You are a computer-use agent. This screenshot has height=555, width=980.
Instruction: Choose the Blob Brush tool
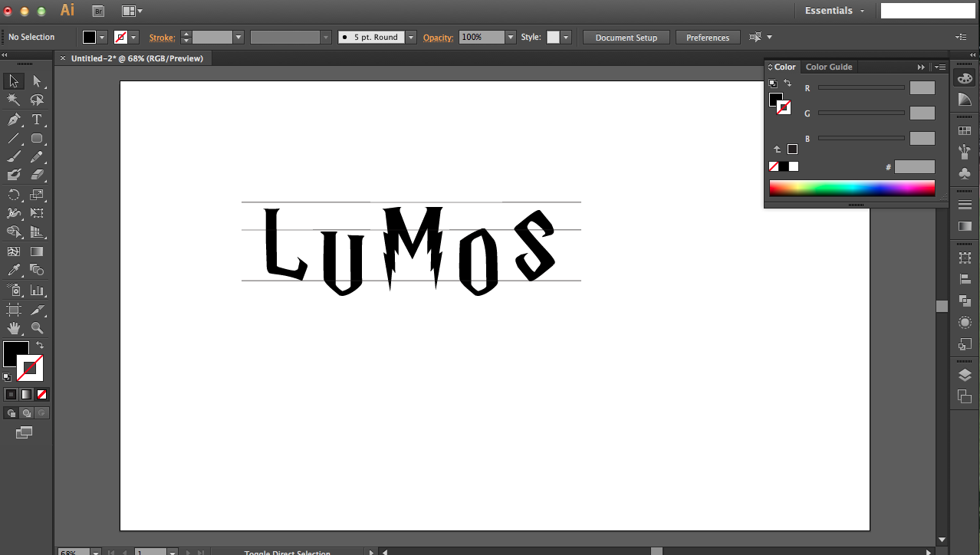pyautogui.click(x=14, y=176)
